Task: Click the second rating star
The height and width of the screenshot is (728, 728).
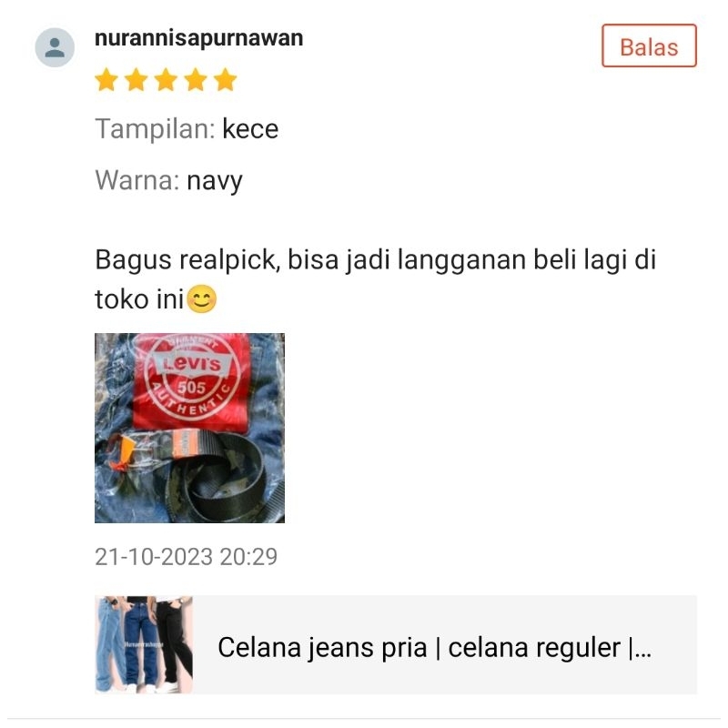Action: pyautogui.click(x=136, y=79)
